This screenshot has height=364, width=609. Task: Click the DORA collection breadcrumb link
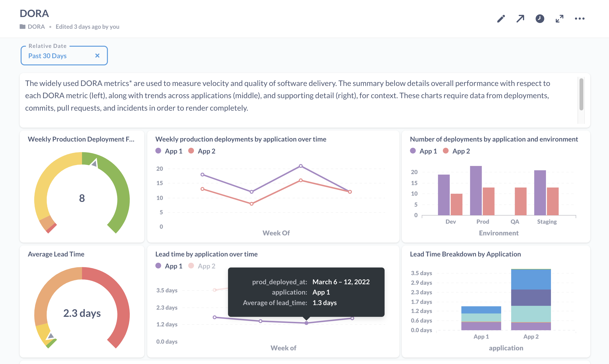36,27
